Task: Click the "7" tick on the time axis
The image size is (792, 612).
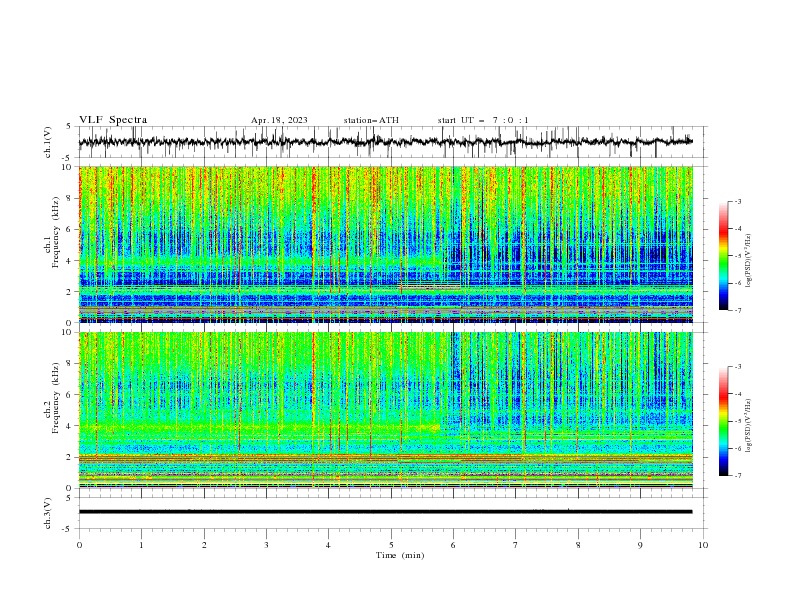Action: (x=516, y=545)
